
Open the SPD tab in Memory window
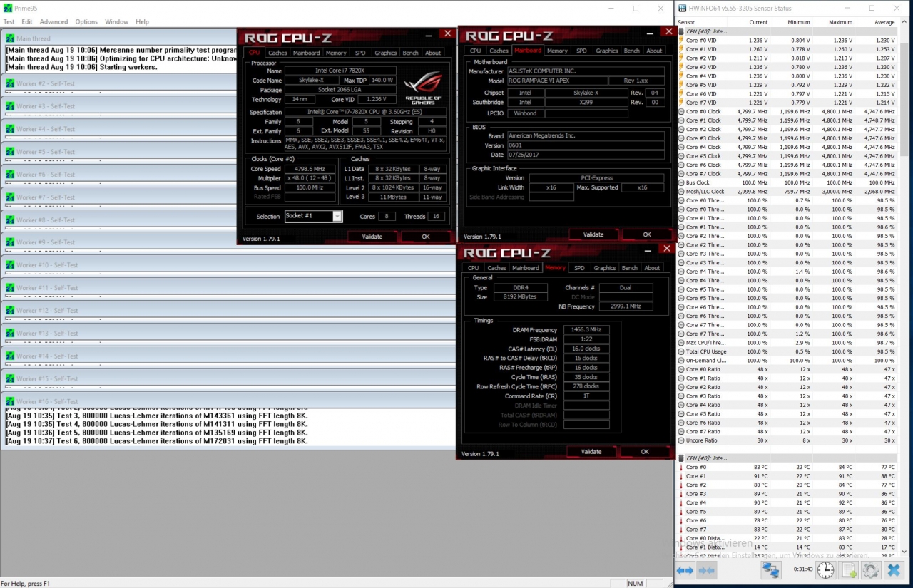579,268
